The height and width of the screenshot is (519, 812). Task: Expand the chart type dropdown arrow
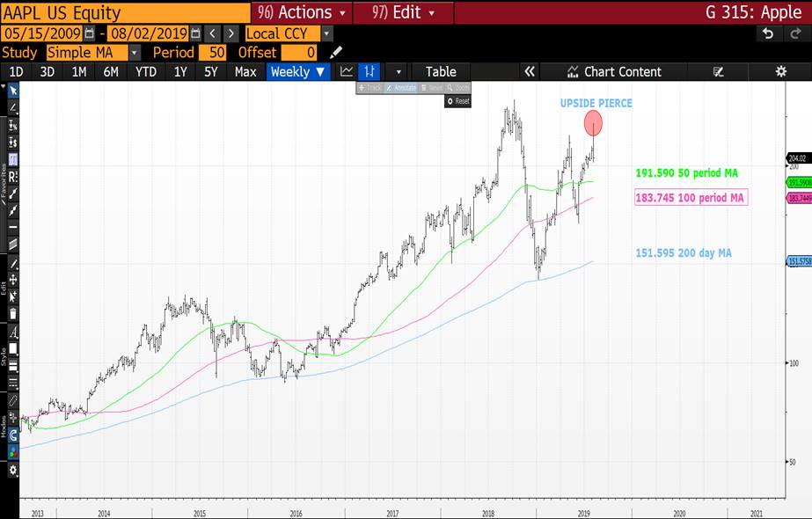399,71
